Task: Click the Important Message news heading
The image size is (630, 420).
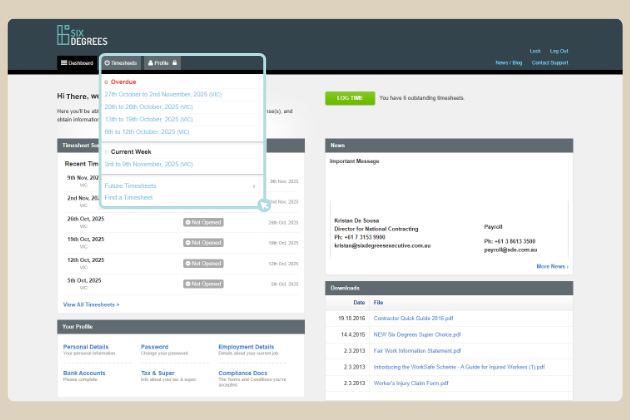Action: 354,161
